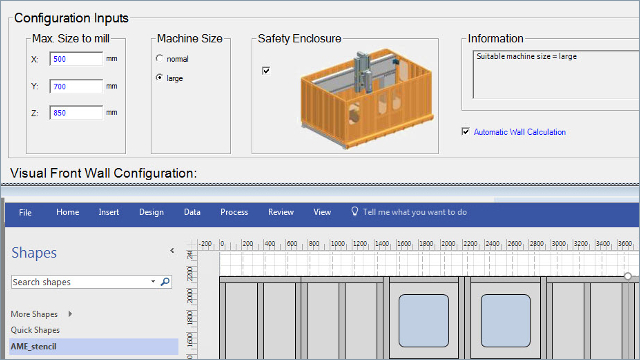Expand the More Shapes submenu arrow
Image resolution: width=640 pixels, height=360 pixels.
pyautogui.click(x=70, y=314)
